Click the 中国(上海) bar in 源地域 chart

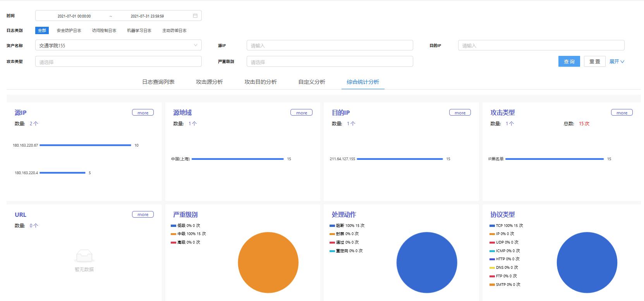(238, 159)
